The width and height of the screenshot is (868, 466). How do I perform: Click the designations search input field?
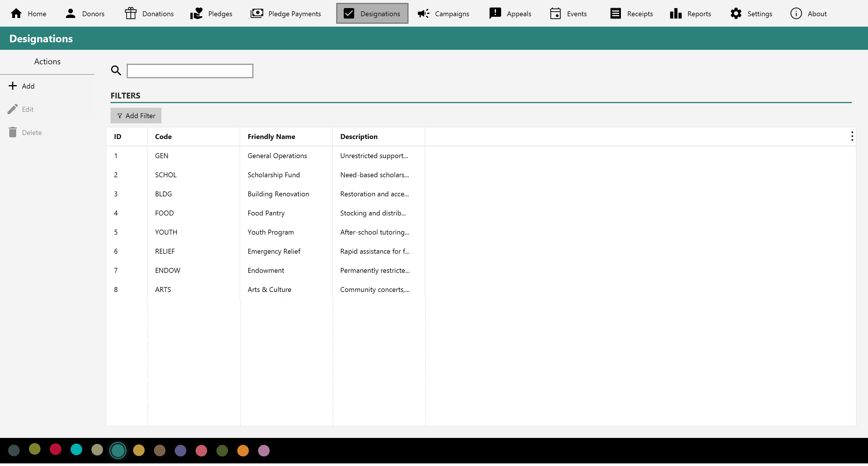190,71
